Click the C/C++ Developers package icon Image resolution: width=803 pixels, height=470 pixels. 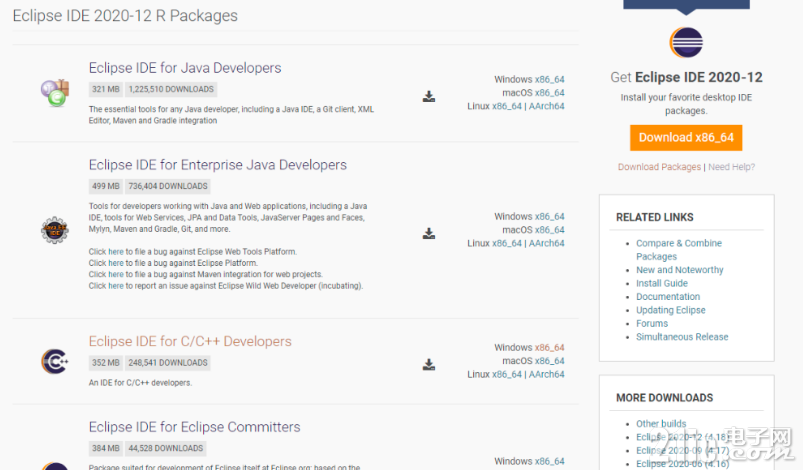point(55,361)
